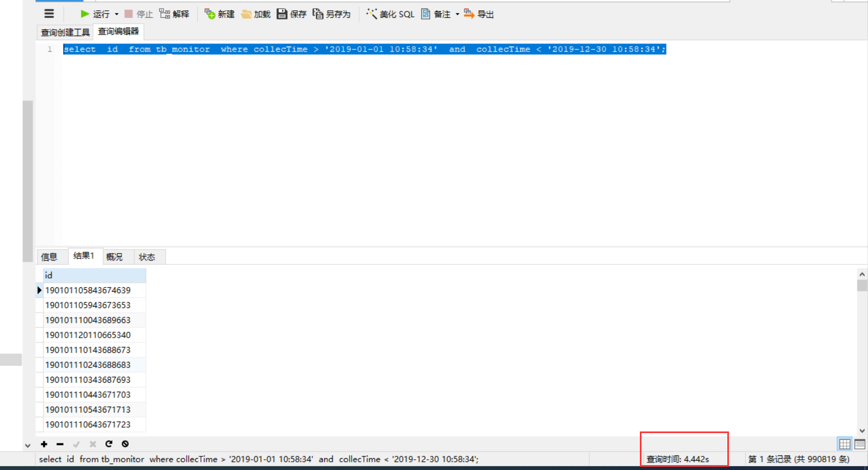This screenshot has width=868, height=470.
Task: Create a new query with 新建
Action: coord(219,14)
